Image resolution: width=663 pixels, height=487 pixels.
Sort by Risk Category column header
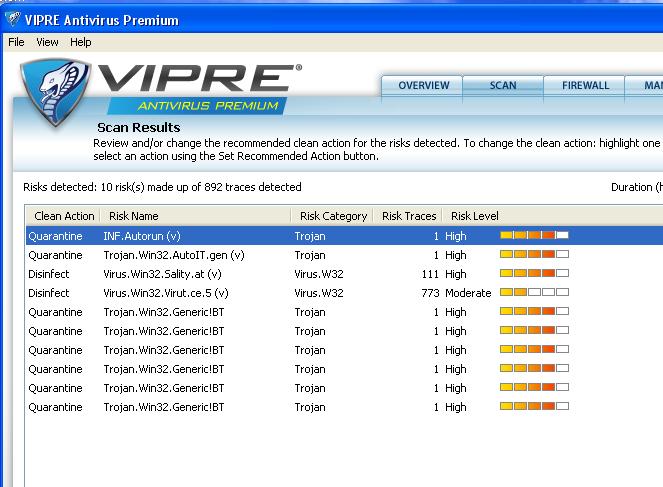click(332, 216)
